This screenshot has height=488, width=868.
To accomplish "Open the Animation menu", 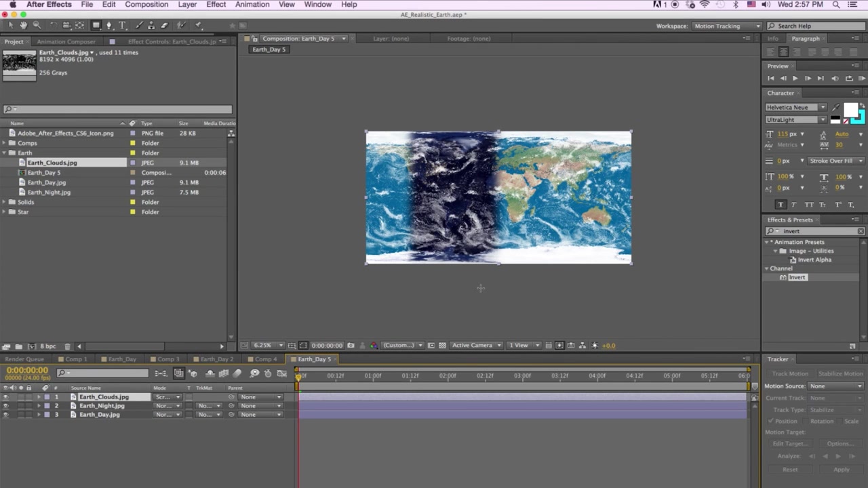I will [252, 5].
